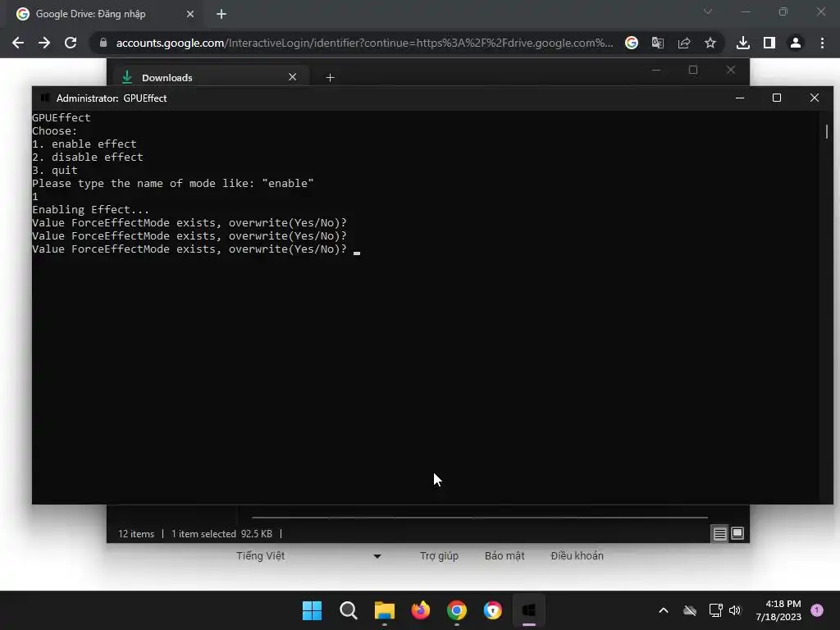The height and width of the screenshot is (630, 840).
Task: Maximize the GPUEffect console window
Action: coord(777,98)
